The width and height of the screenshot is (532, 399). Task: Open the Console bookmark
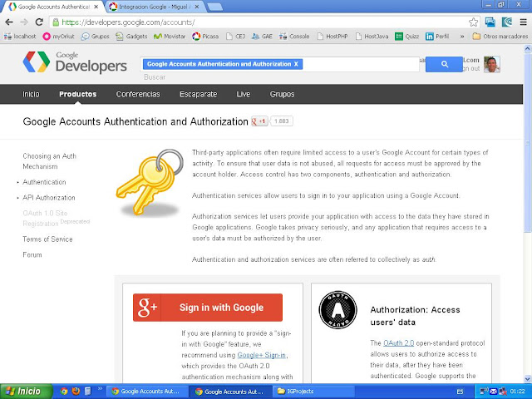294,37
